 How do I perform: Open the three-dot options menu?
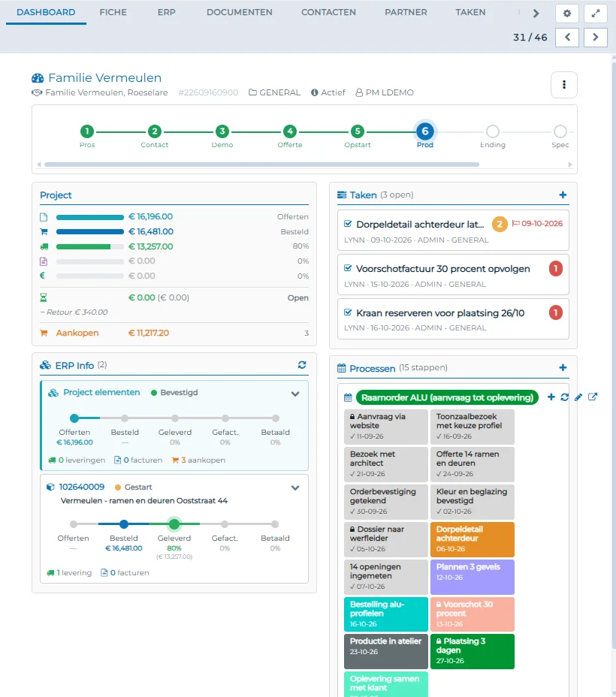click(564, 84)
